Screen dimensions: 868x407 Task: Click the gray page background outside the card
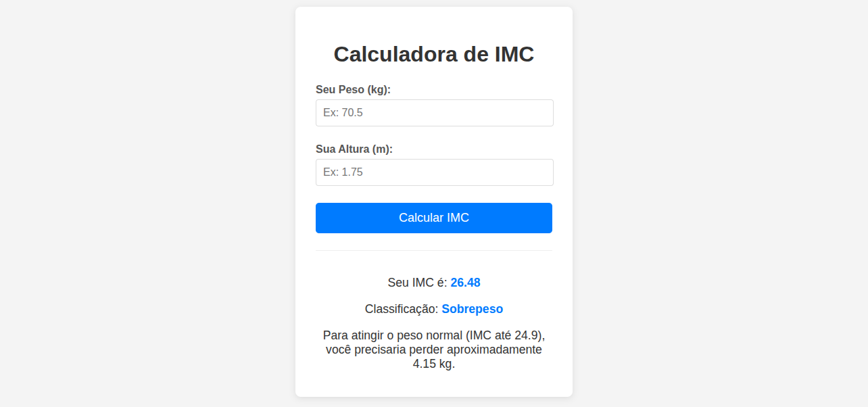[101, 203]
